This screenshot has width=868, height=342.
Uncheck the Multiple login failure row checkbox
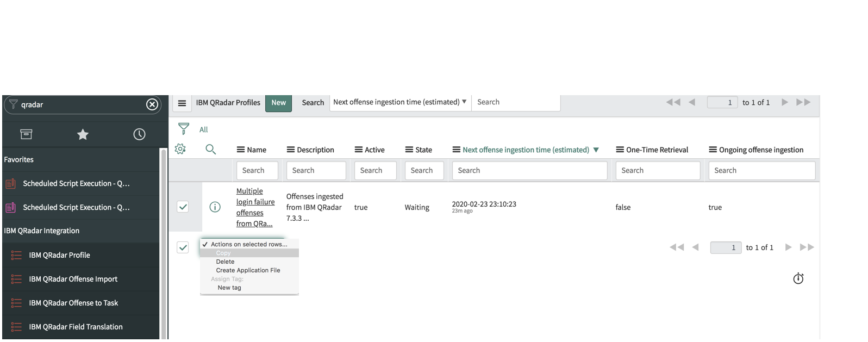(x=183, y=207)
